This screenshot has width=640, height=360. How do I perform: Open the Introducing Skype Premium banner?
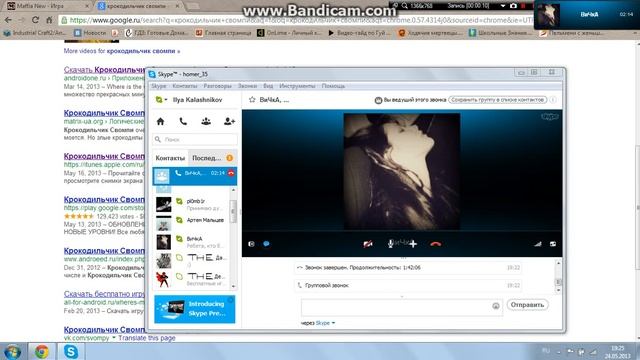click(x=195, y=309)
